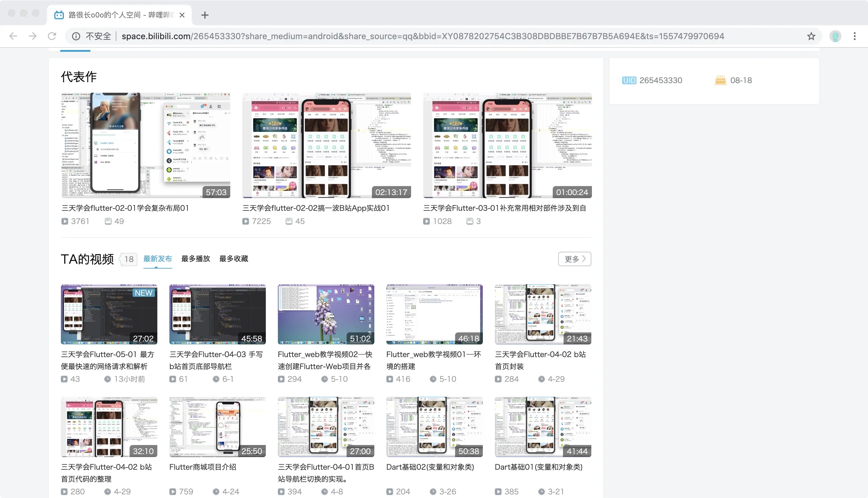868x498 pixels.
Task: Open the Chrome profile avatar
Action: coord(835,36)
